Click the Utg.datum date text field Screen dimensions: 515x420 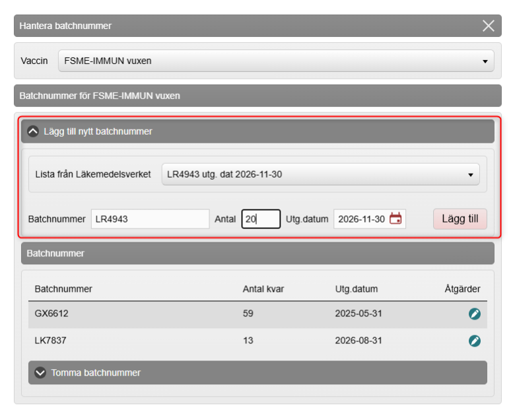[x=360, y=219]
